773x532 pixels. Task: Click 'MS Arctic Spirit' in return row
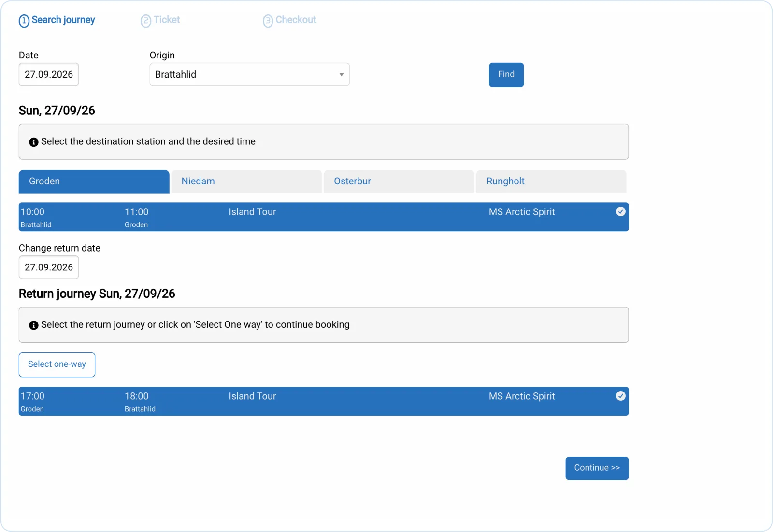(x=522, y=396)
